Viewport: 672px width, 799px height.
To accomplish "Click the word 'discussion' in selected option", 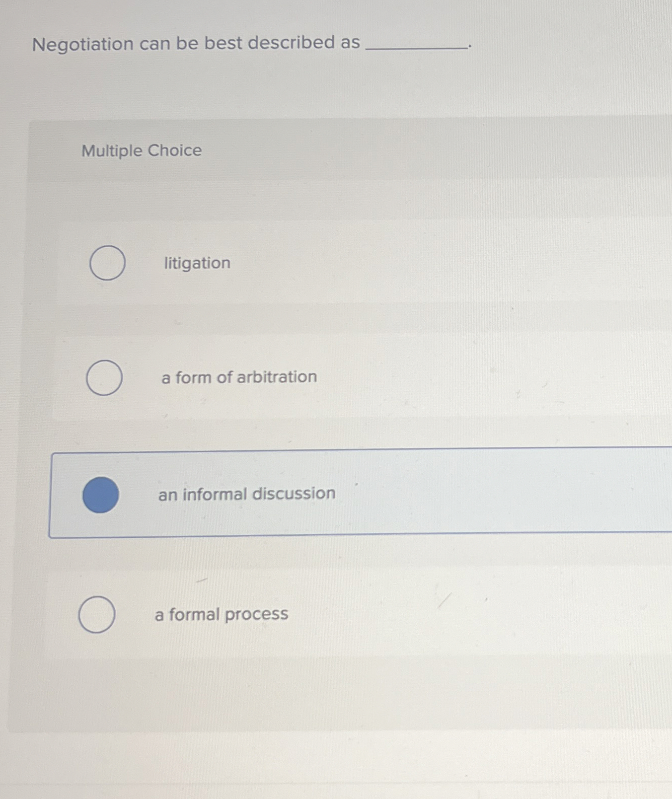I will point(293,493).
